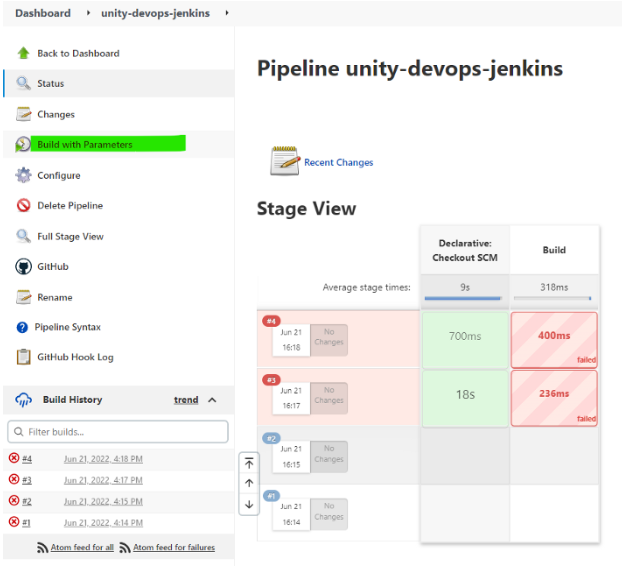The width and height of the screenshot is (622, 571).
Task: Click the #4 badge in Stage View
Action: 271,321
